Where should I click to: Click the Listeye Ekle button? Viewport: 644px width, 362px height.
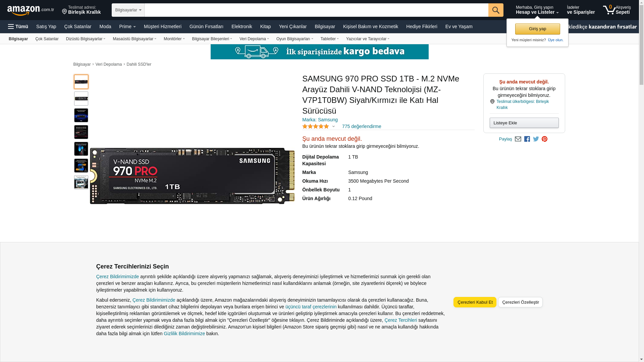tap(524, 123)
